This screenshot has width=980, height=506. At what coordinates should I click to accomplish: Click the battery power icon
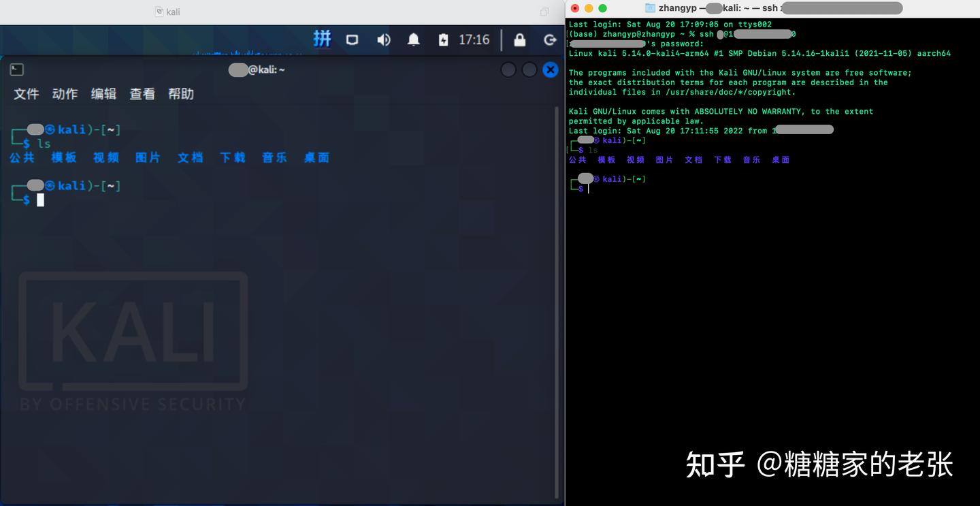click(x=443, y=40)
